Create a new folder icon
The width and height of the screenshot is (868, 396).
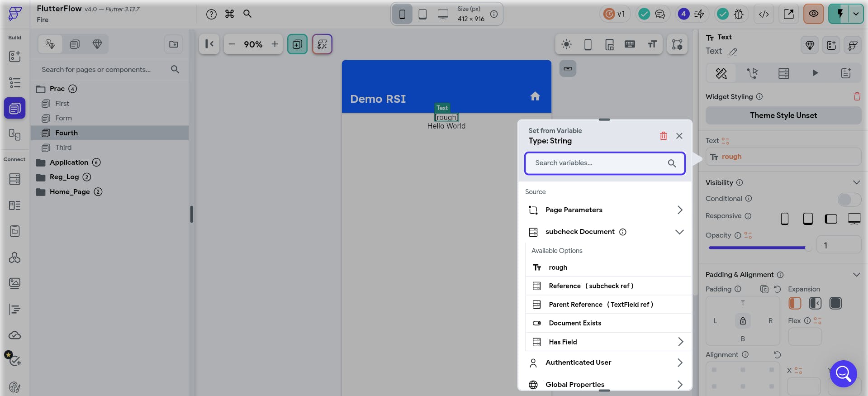(174, 44)
